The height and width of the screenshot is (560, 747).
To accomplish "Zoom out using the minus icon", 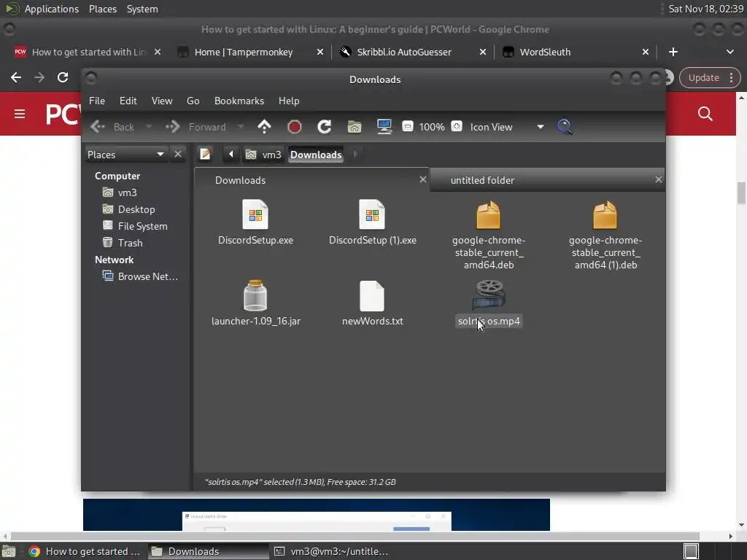I will (x=407, y=127).
